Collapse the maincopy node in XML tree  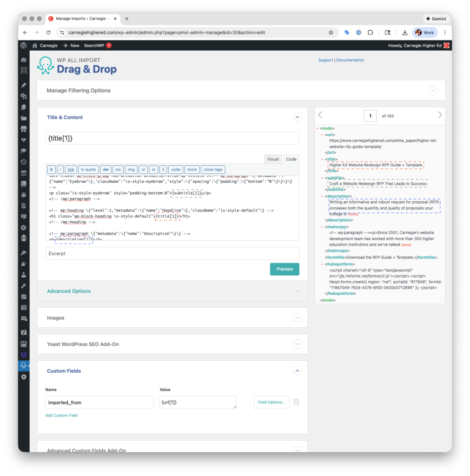tap(323, 226)
